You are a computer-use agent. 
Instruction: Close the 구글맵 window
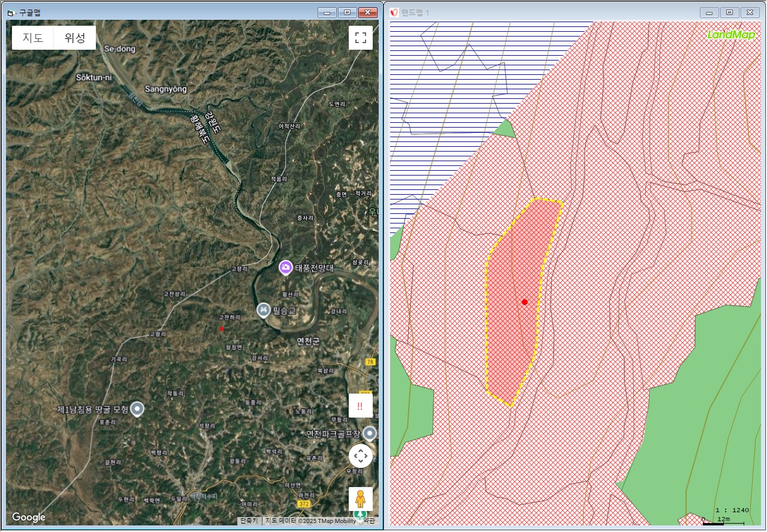[x=367, y=13]
